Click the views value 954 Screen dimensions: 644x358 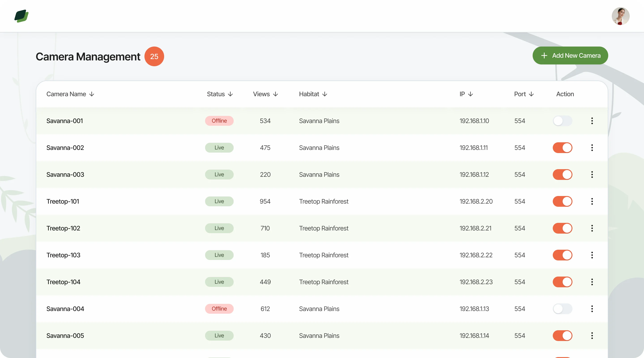[x=265, y=201]
